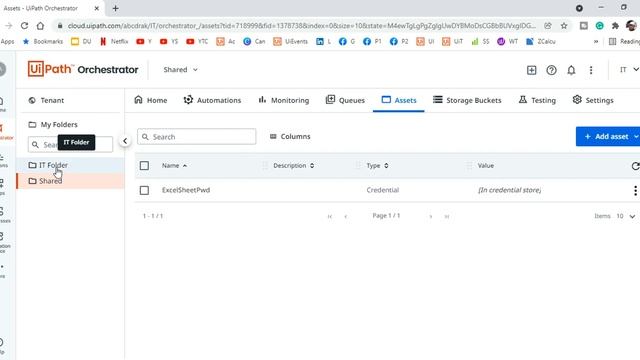Image resolution: width=640 pixels, height=360 pixels.
Task: Click the ExcelSheetPwd asset name
Action: point(186,190)
